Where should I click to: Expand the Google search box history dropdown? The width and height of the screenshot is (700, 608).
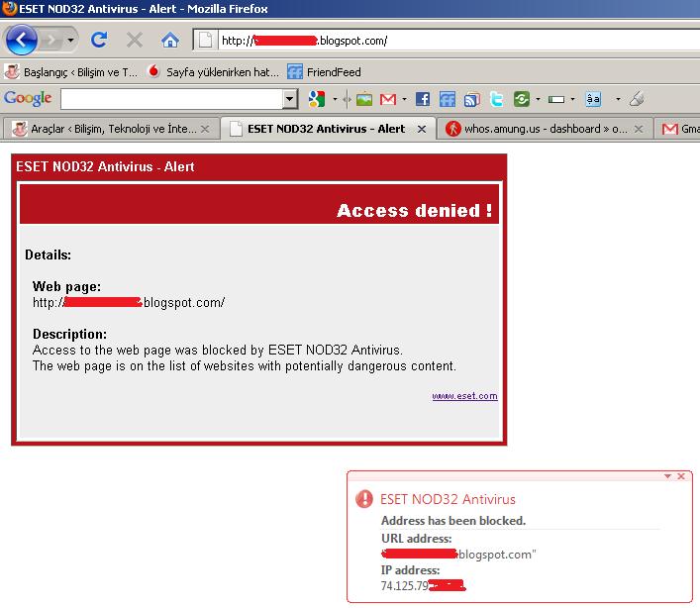(x=290, y=99)
